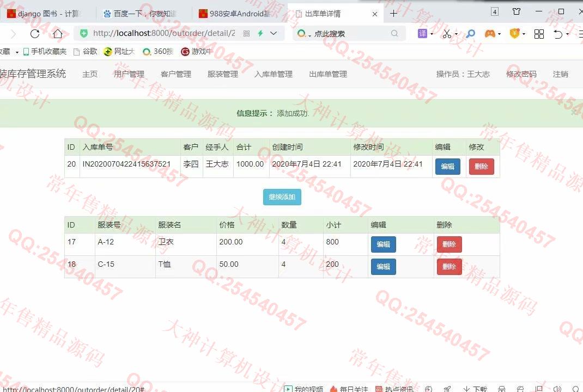This screenshot has height=392, width=583.
Task: Open the 游戏中 bookmark
Action: 196,51
